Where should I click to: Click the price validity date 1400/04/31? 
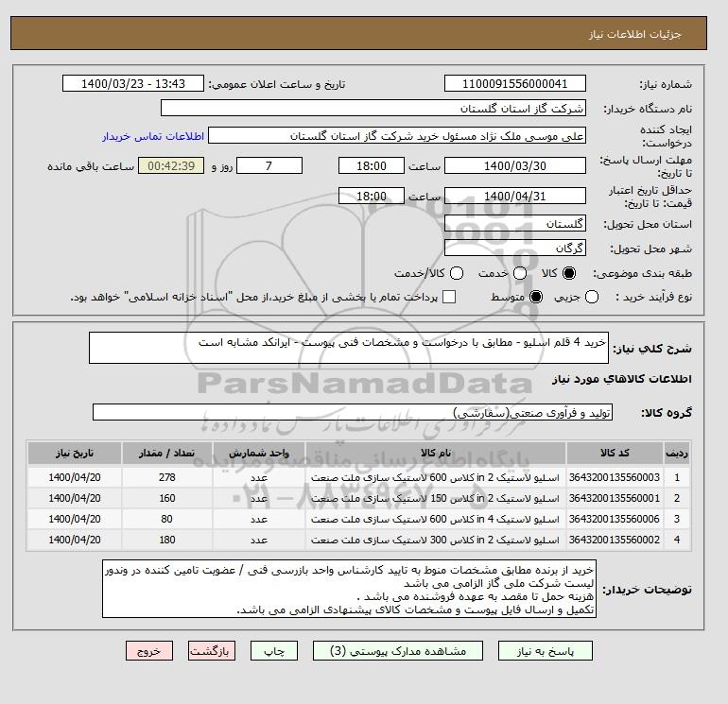click(x=515, y=196)
